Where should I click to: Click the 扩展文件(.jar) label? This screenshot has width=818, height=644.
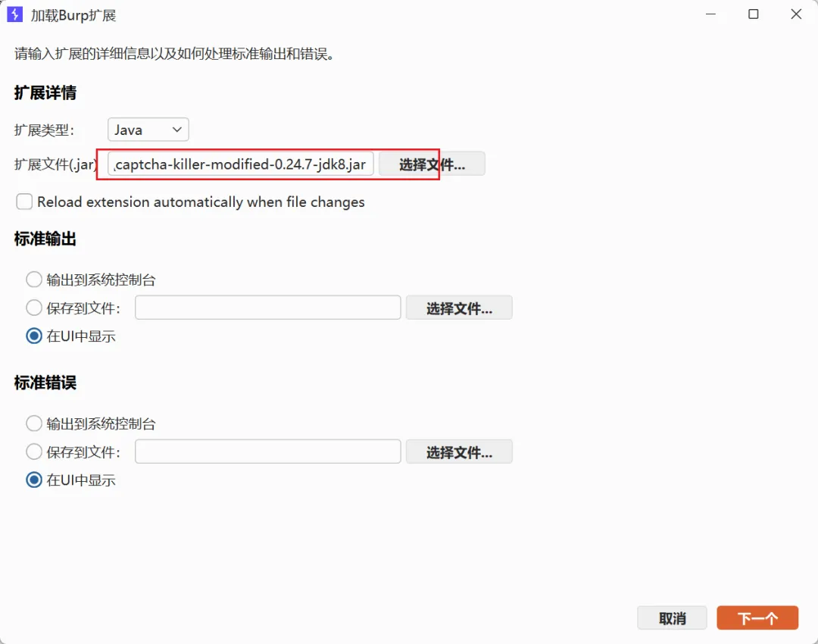point(55,164)
